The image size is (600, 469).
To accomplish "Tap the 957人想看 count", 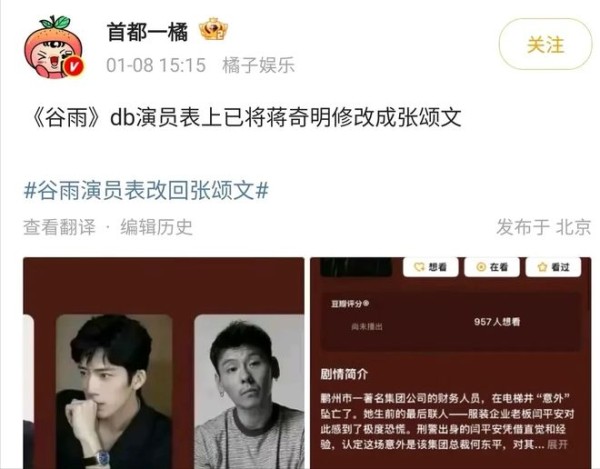I will (x=497, y=322).
